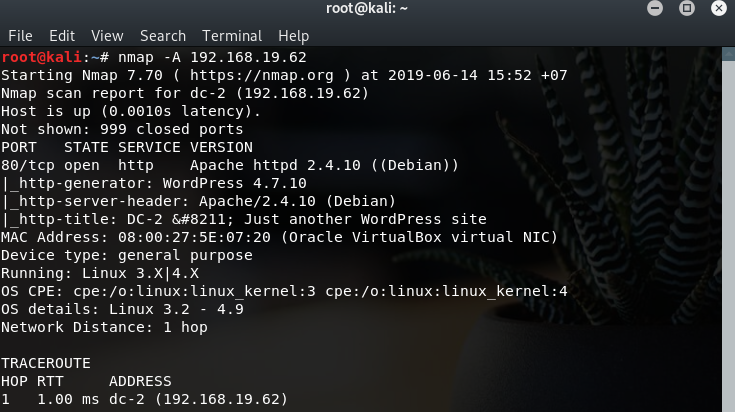Click the TRACEROUTE heading
The height and width of the screenshot is (412, 735).
46,363
